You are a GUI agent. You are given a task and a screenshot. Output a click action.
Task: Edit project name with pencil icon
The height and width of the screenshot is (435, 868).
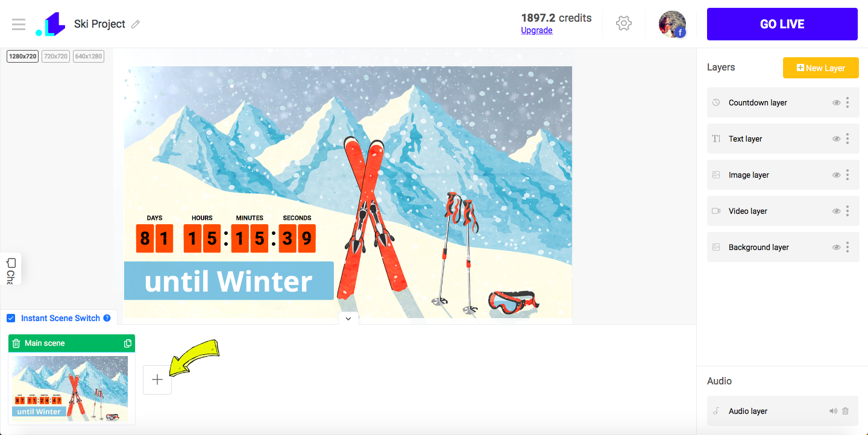point(136,24)
